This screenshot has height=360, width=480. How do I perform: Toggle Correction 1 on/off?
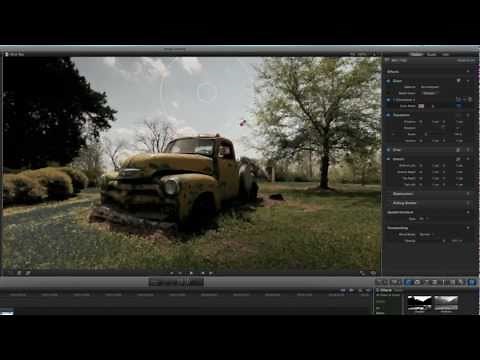[388, 100]
